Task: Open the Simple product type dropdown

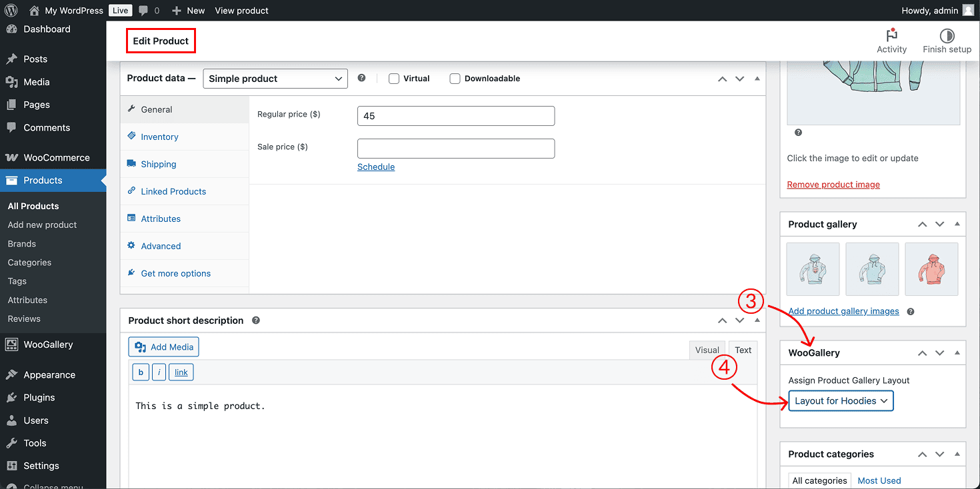Action: pyautogui.click(x=275, y=78)
